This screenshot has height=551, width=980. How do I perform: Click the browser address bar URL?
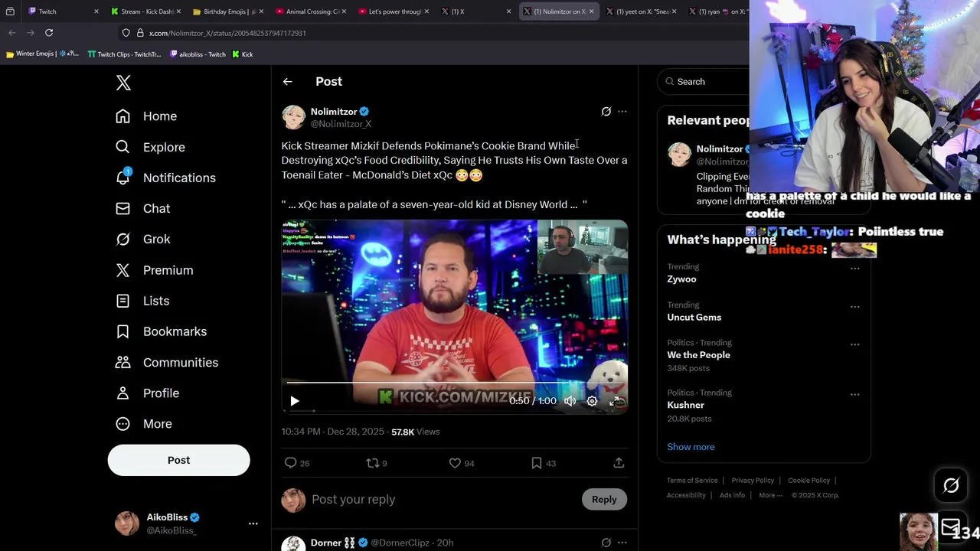tap(227, 33)
